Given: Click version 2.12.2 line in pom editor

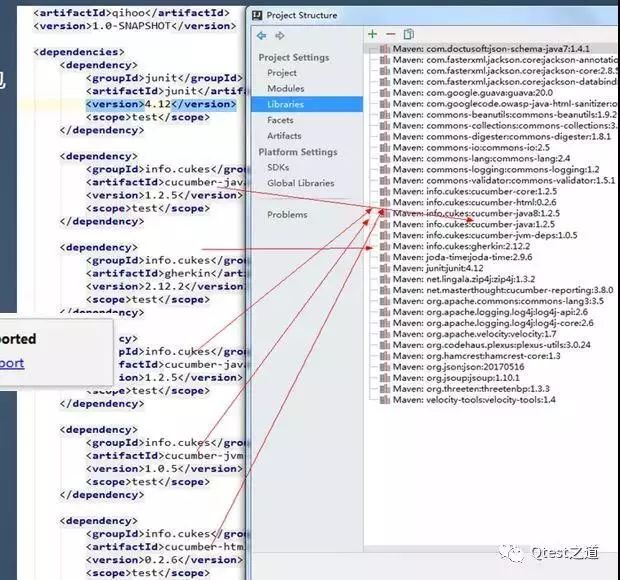Looking at the screenshot, I should (165, 287).
